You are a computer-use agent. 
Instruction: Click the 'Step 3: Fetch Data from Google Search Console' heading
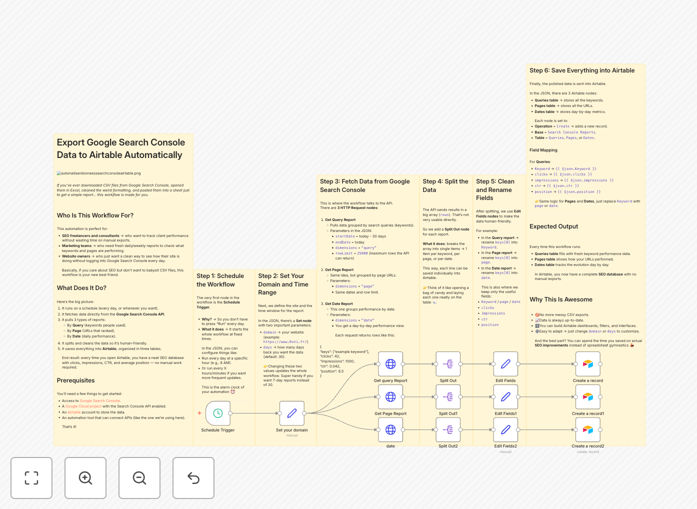coord(365,185)
